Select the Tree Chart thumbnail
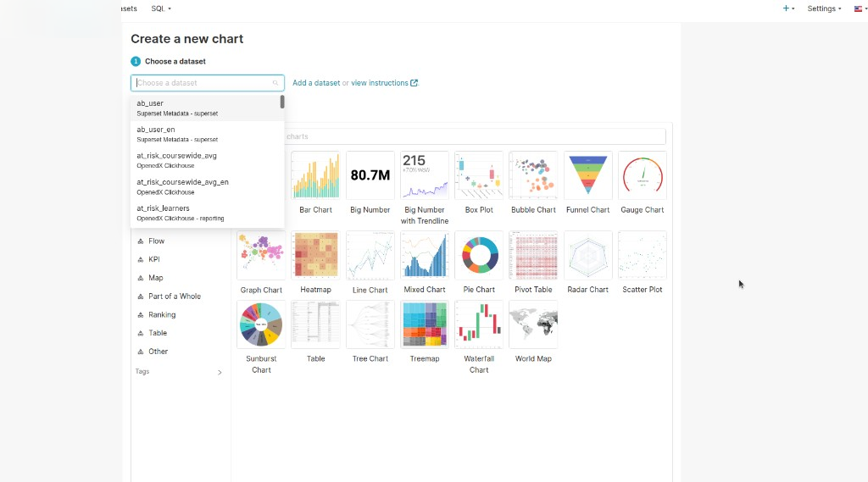Image resolution: width=868 pixels, height=482 pixels. click(370, 324)
